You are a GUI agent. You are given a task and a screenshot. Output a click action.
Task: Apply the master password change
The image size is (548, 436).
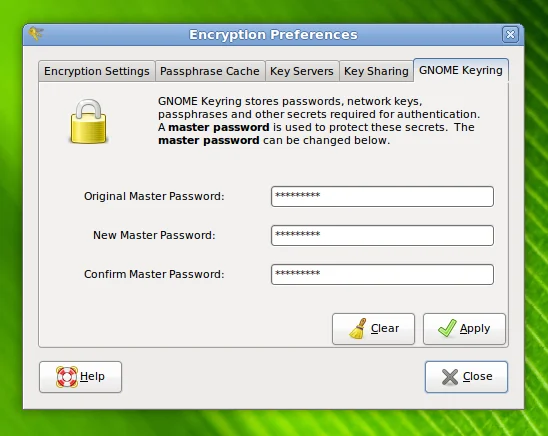(464, 329)
